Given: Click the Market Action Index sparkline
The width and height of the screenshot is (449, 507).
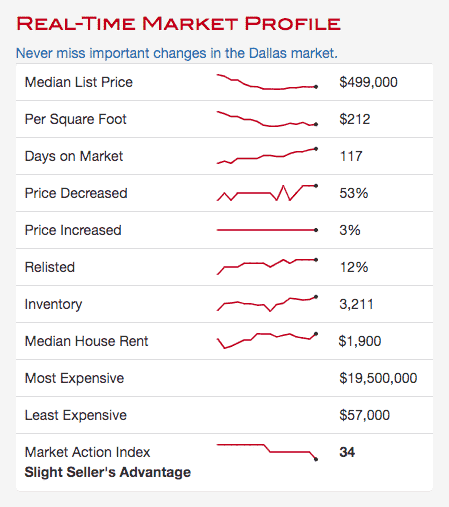Looking at the screenshot, I should pos(267,452).
